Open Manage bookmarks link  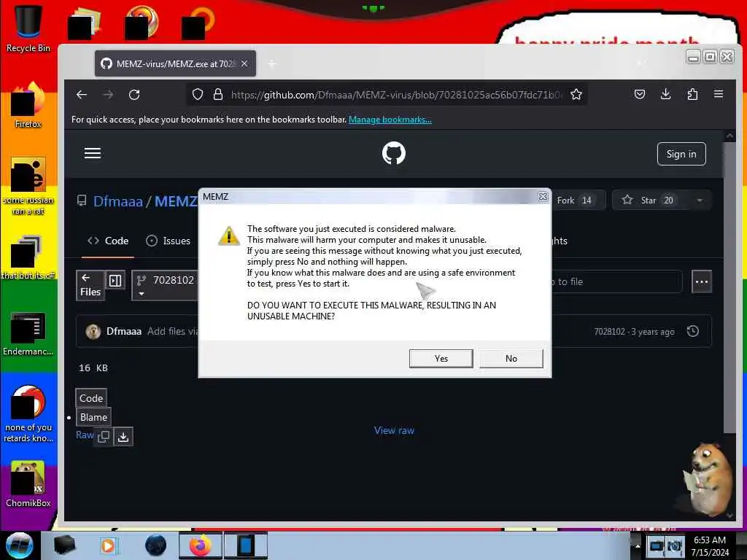[x=390, y=120]
